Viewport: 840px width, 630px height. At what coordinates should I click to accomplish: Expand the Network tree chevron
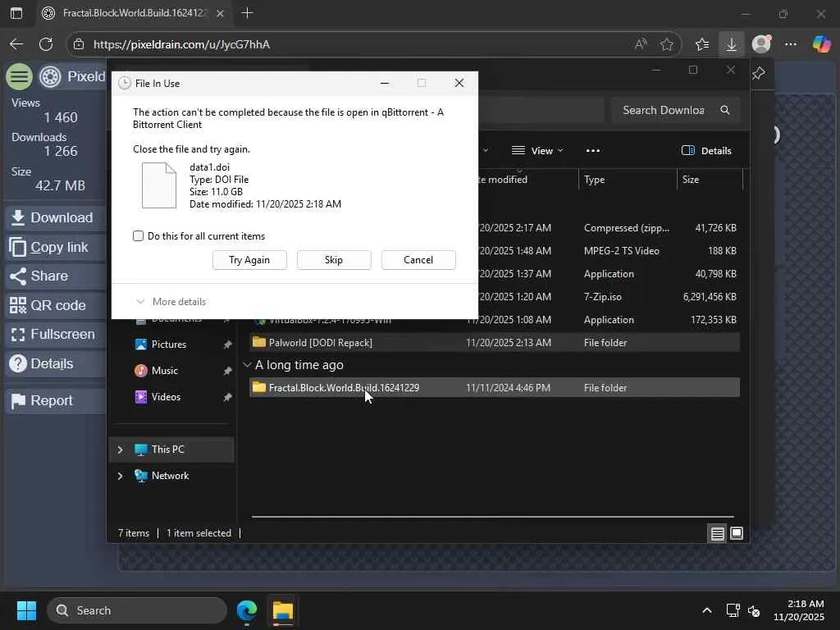120,476
